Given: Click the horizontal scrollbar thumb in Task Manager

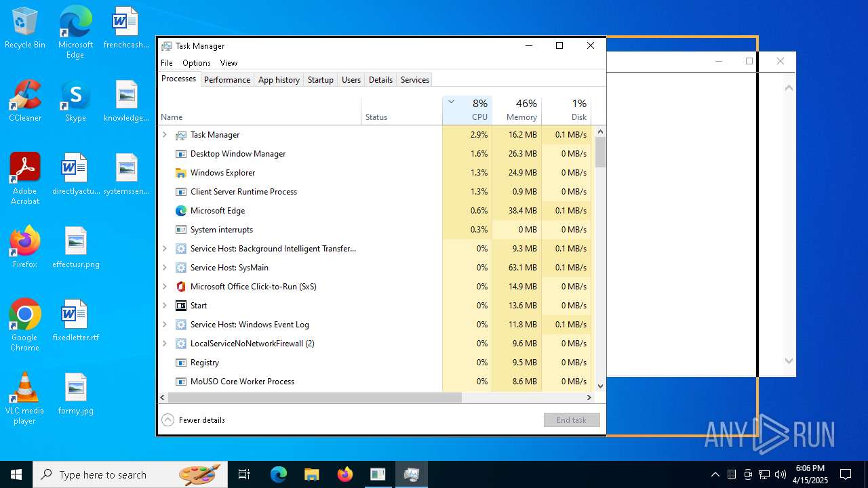Looking at the screenshot, I should [x=315, y=398].
